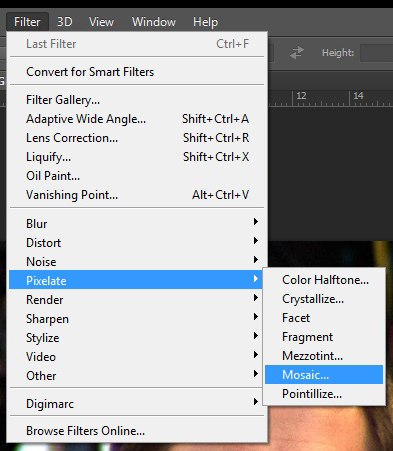Click the Height input field
Image resolution: width=393 pixels, height=451 pixels.
pos(377,53)
